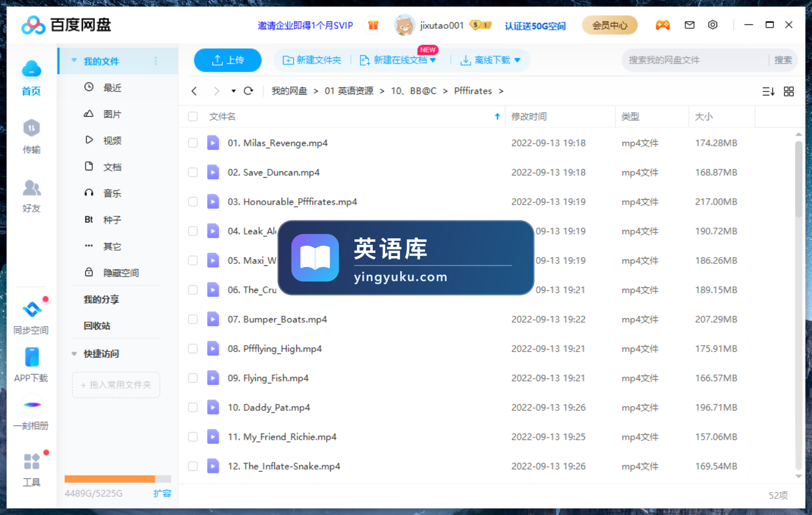Open the 一刻相册 album icon
812x515 pixels.
coord(32,405)
